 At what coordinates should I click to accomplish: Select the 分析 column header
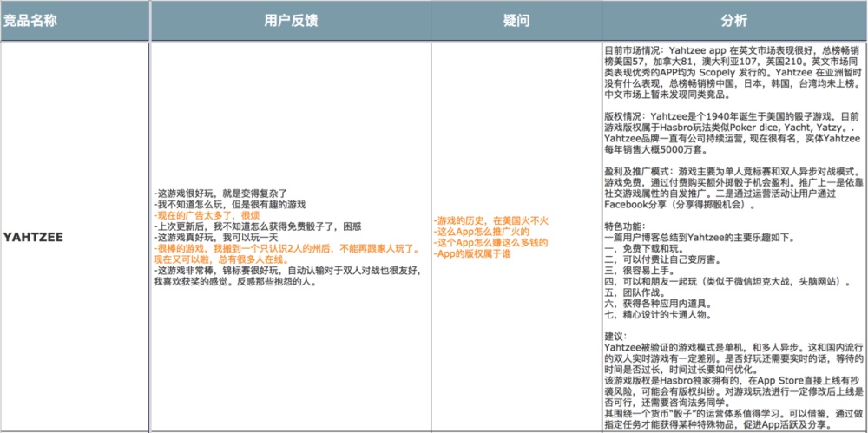[x=734, y=21]
